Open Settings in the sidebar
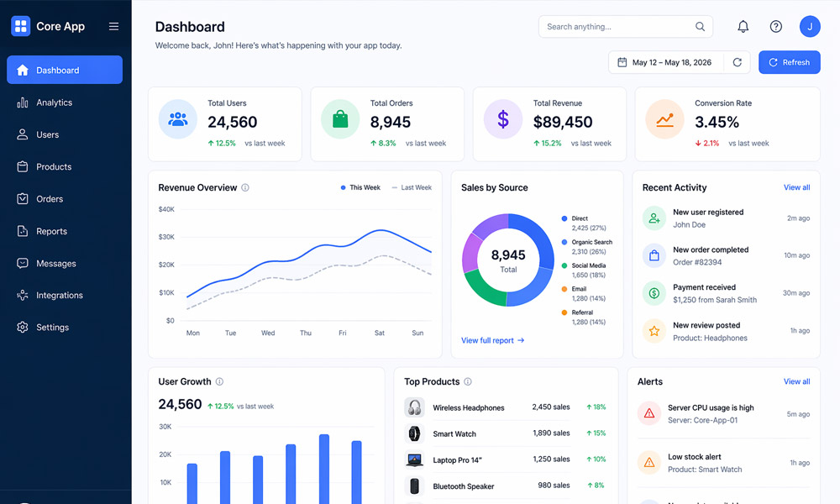The width and height of the screenshot is (840, 504). pos(65,328)
